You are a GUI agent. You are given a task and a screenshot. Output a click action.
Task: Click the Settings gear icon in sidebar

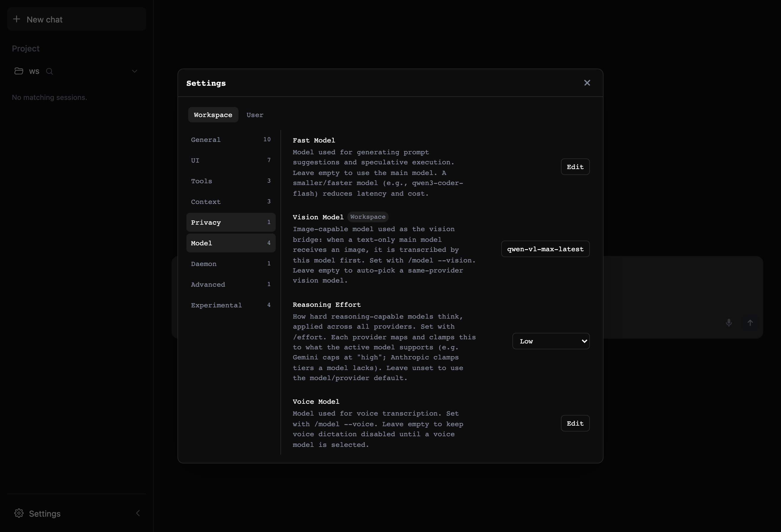(x=19, y=513)
